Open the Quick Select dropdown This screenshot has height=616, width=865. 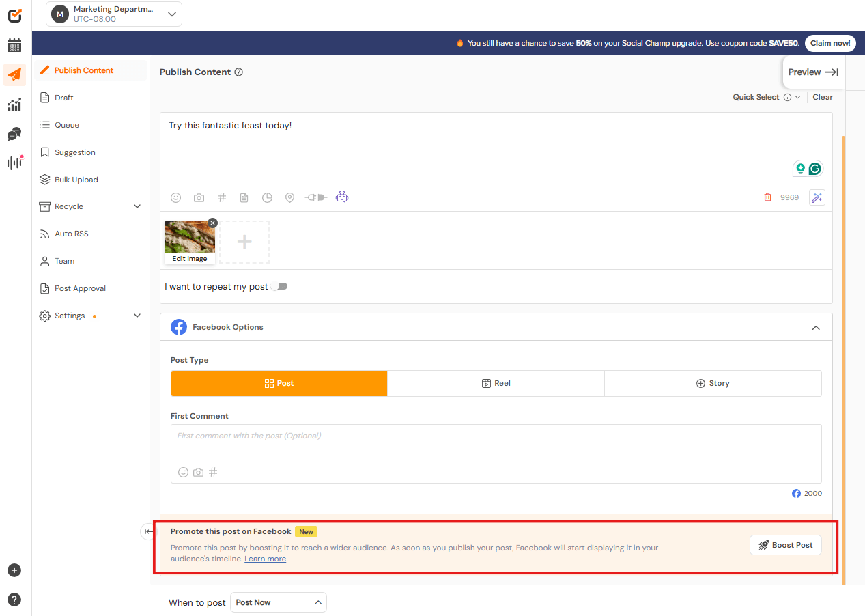coord(767,98)
